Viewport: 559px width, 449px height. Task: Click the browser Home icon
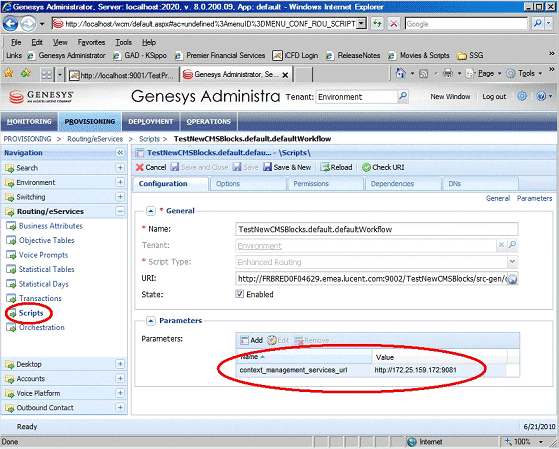click(401, 73)
